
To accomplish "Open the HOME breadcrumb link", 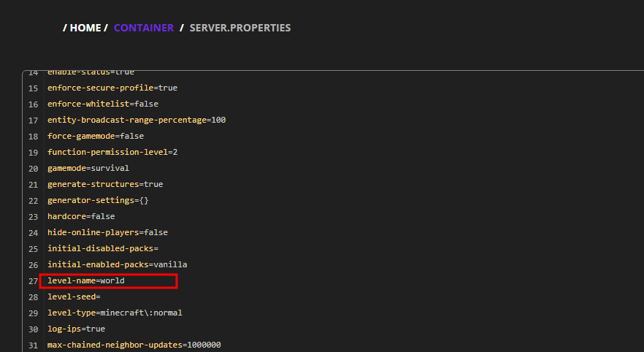I will tap(85, 28).
